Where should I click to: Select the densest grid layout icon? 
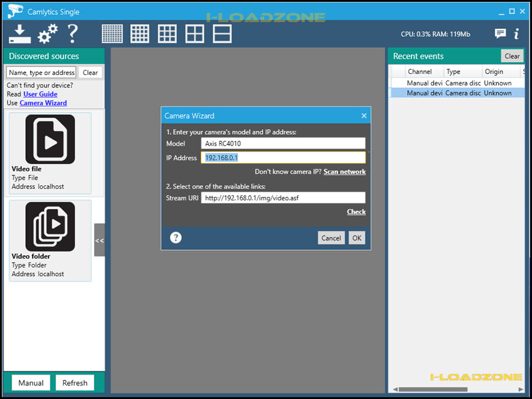coord(112,34)
